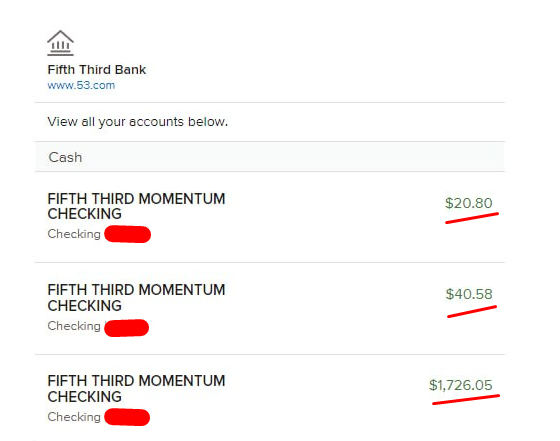Click the bank building icon
The image size is (560, 441).
[x=60, y=43]
